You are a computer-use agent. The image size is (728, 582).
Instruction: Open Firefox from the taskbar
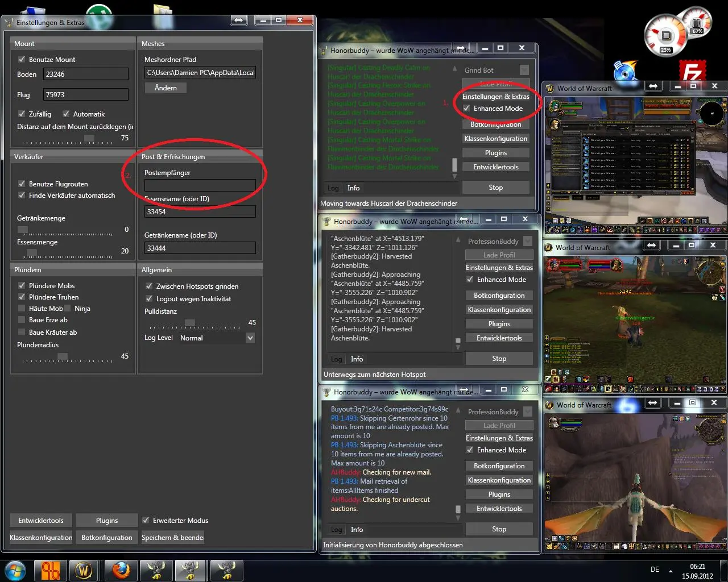tap(121, 570)
